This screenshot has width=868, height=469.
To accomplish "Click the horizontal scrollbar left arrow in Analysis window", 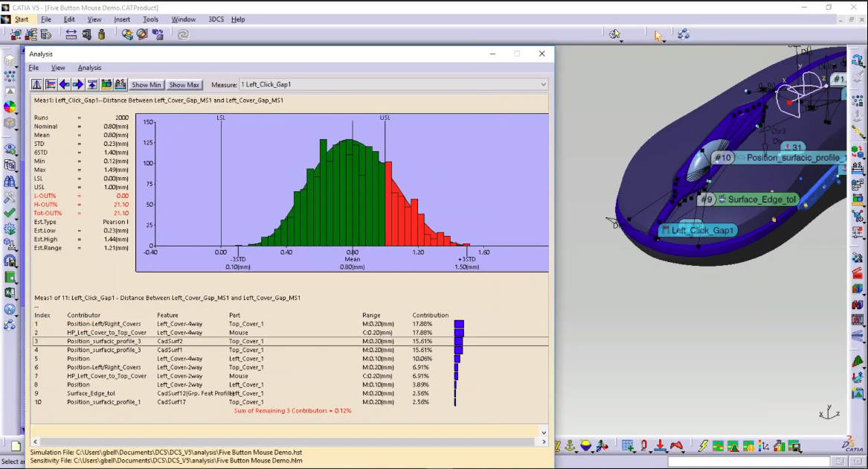I will [36, 442].
